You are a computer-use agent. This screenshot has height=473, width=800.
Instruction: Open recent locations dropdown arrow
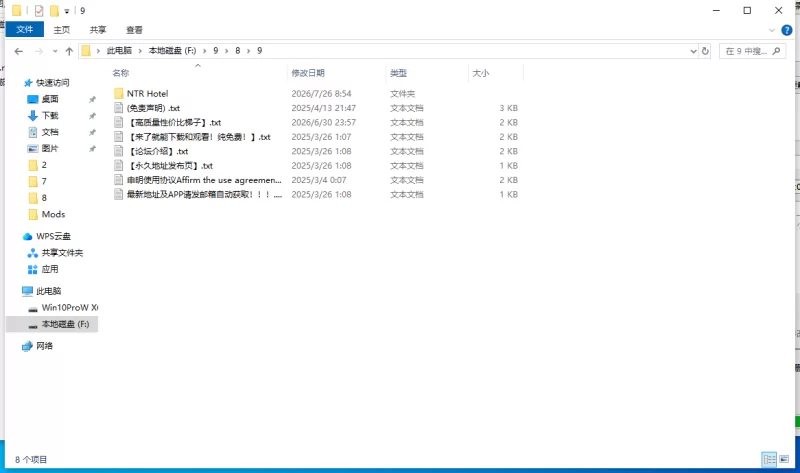coord(55,51)
